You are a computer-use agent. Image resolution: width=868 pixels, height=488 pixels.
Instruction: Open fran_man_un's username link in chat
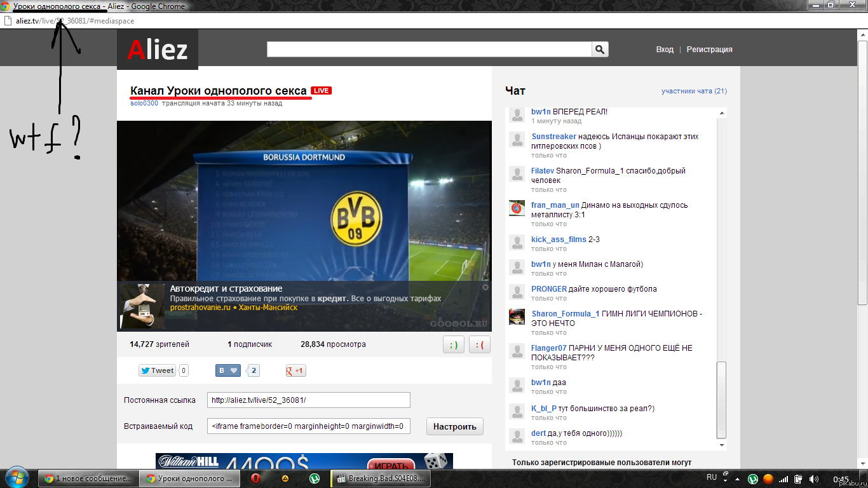(555, 205)
